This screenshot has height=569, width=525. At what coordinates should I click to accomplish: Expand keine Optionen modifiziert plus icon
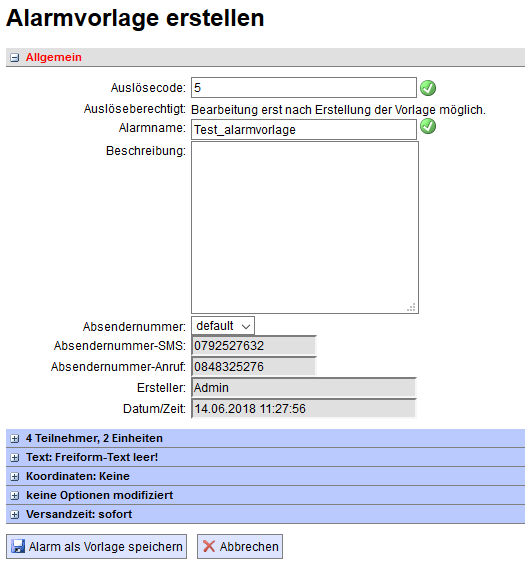point(15,496)
